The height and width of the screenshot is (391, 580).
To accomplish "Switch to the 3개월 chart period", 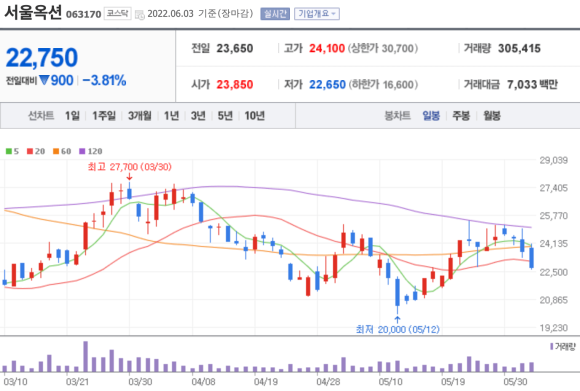I will pos(140,116).
